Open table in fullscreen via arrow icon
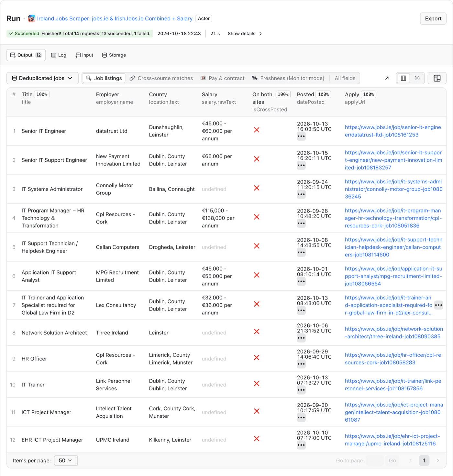Screen dimensions: 453x476 click(x=387, y=78)
